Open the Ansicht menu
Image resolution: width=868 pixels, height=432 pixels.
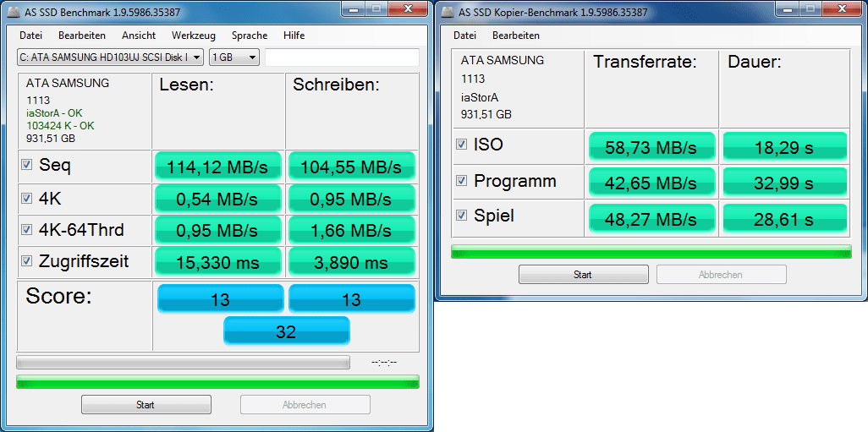click(x=139, y=36)
